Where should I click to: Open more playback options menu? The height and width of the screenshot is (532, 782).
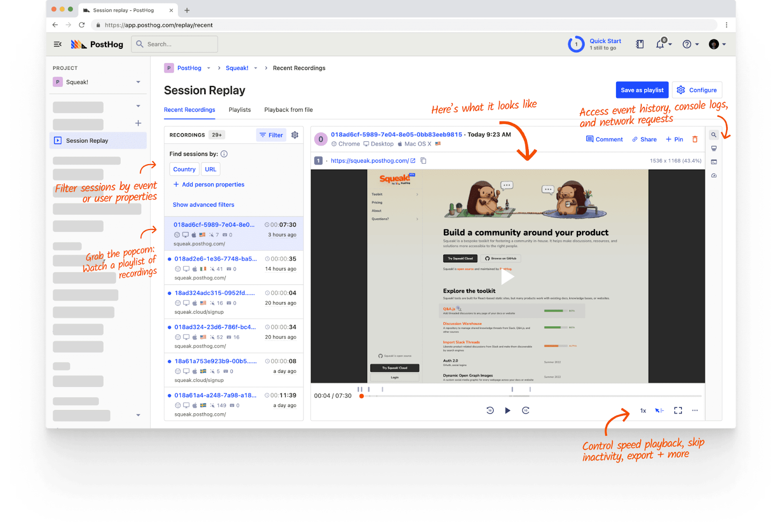pos(695,410)
